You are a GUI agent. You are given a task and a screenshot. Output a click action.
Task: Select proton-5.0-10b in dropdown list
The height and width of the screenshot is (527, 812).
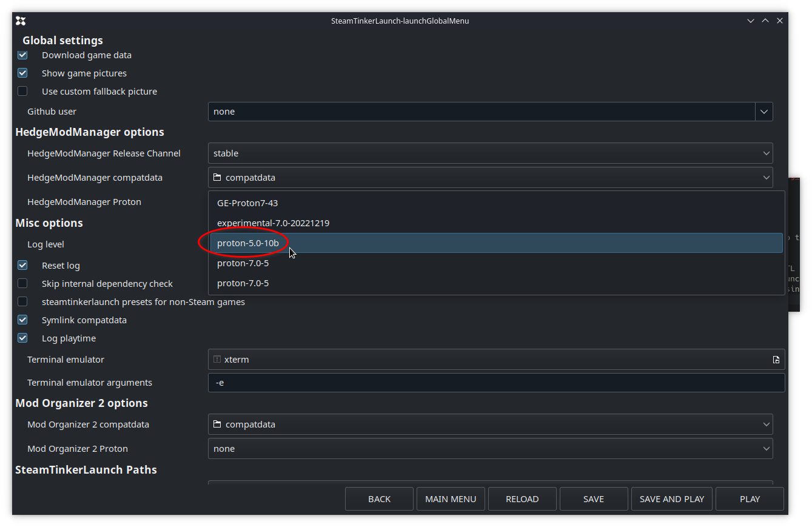coord(496,243)
